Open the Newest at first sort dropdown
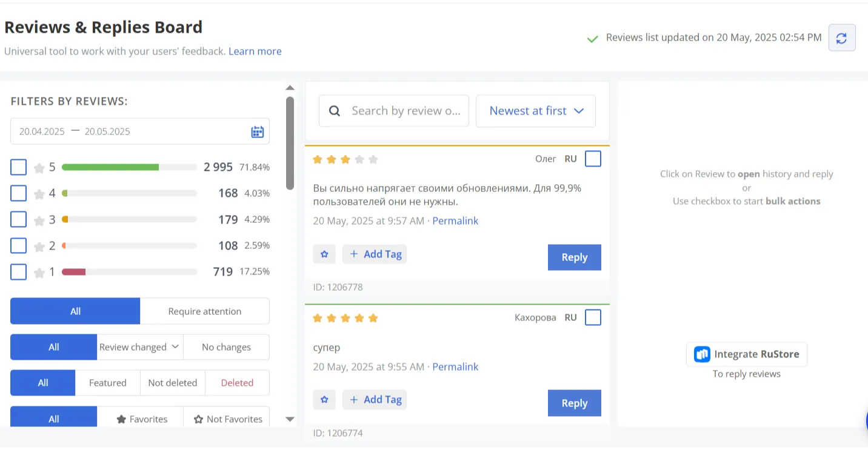Viewport: 868px width, 450px height. [536, 111]
